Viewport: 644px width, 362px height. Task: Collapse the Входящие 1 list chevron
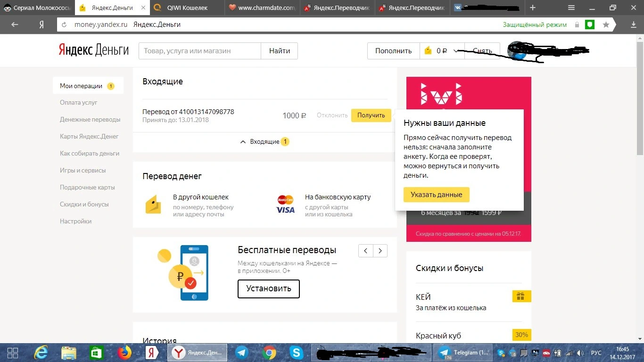243,141
